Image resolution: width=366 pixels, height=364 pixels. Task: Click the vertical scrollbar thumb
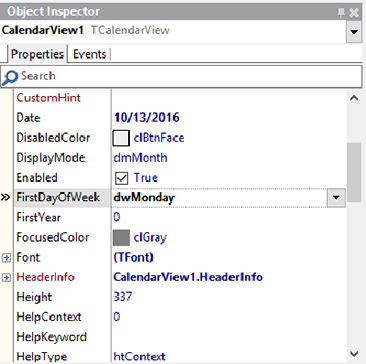point(354,172)
